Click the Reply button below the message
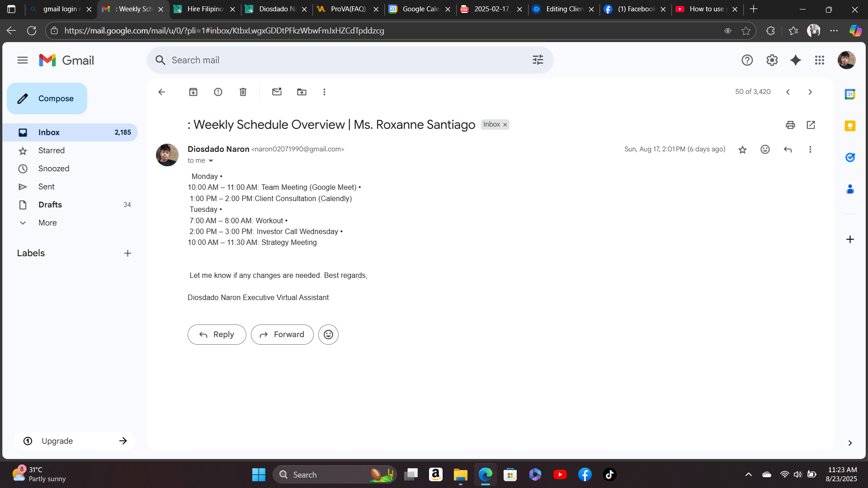This screenshot has width=868, height=488. click(217, 335)
